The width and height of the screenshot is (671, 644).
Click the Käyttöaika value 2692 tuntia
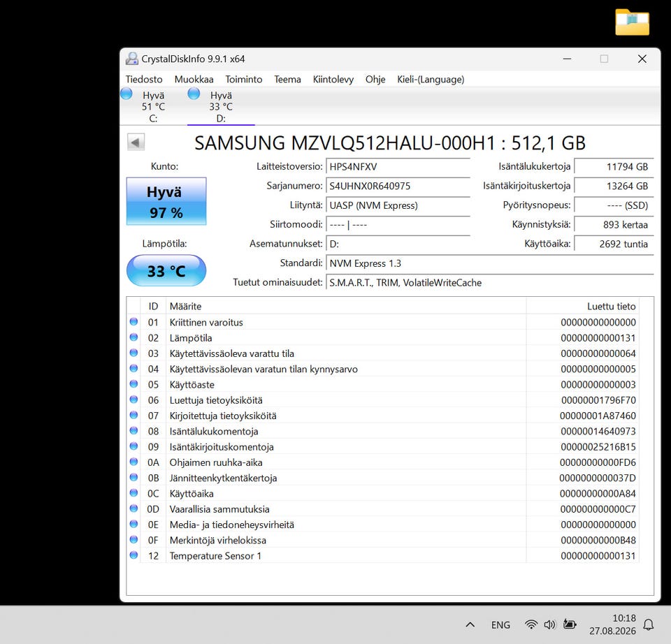tap(614, 244)
